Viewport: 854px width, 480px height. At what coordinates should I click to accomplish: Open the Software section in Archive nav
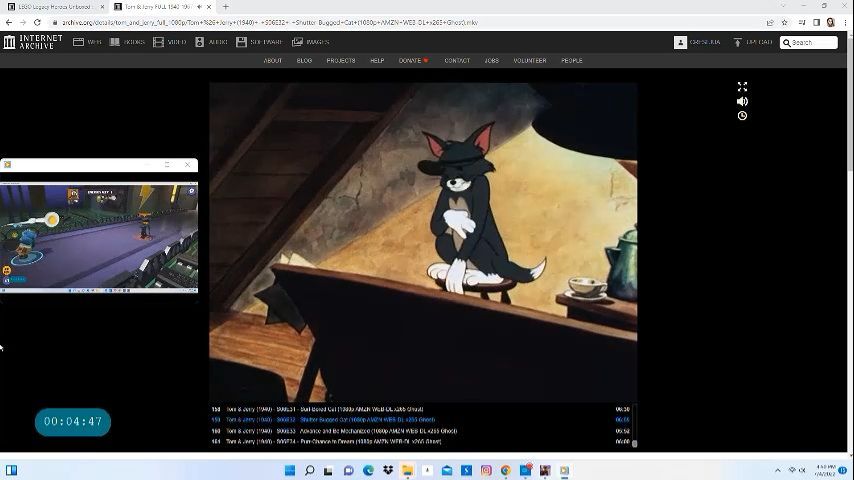pyautogui.click(x=259, y=42)
